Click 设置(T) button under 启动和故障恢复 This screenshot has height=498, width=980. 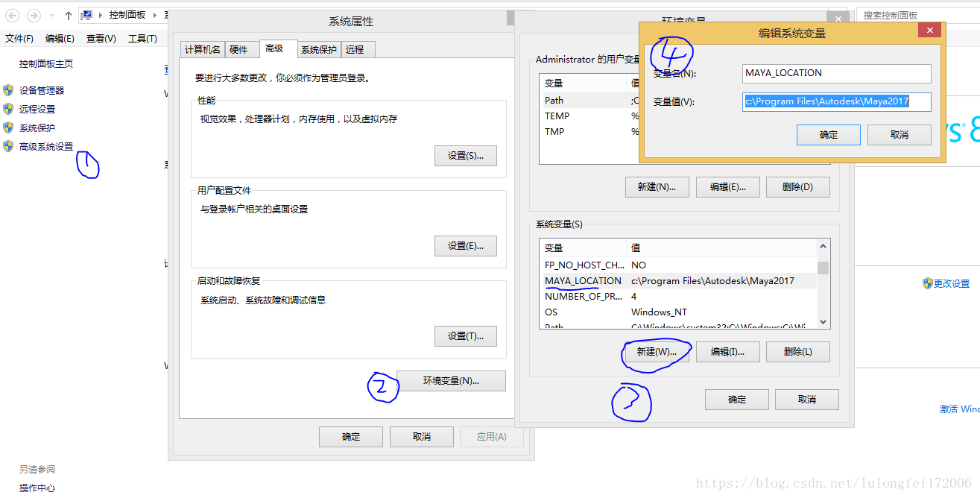point(466,336)
